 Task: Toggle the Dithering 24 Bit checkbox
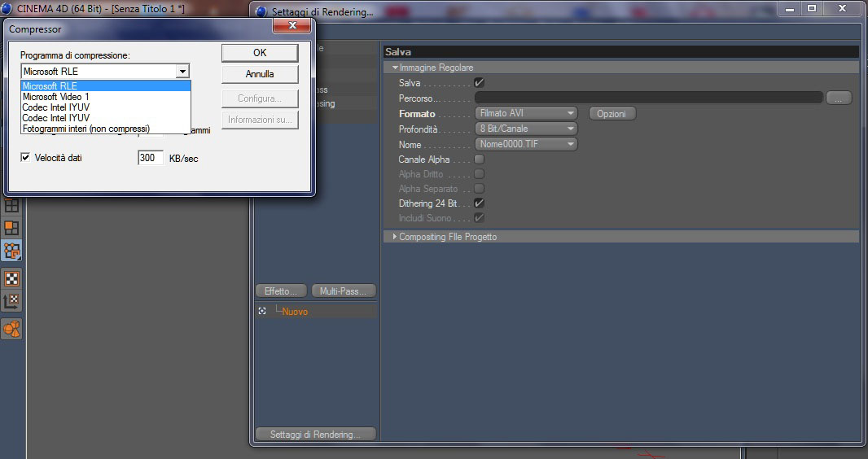point(480,203)
